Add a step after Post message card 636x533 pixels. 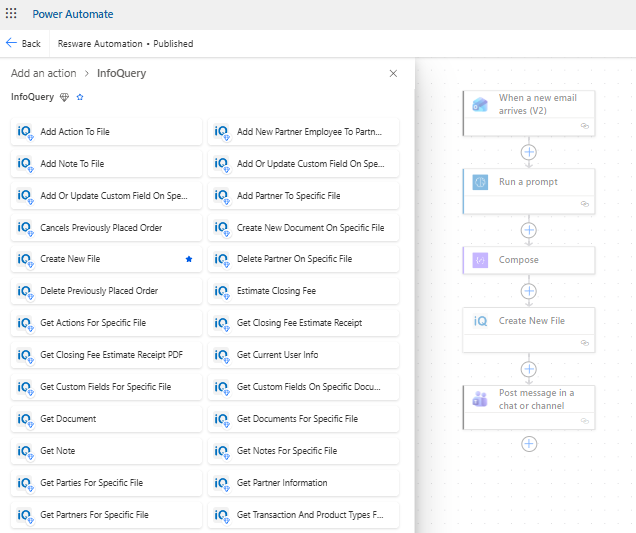[529, 443]
